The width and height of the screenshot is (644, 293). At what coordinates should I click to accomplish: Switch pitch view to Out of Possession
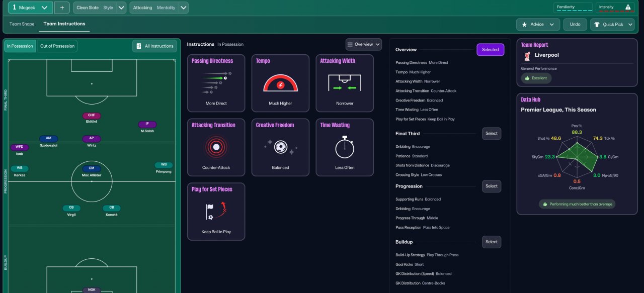point(57,46)
